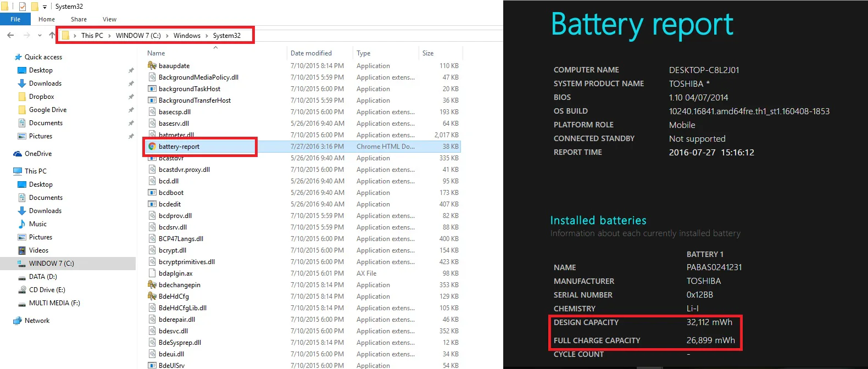Click the Properties checkmark icon in title bar

point(23,7)
